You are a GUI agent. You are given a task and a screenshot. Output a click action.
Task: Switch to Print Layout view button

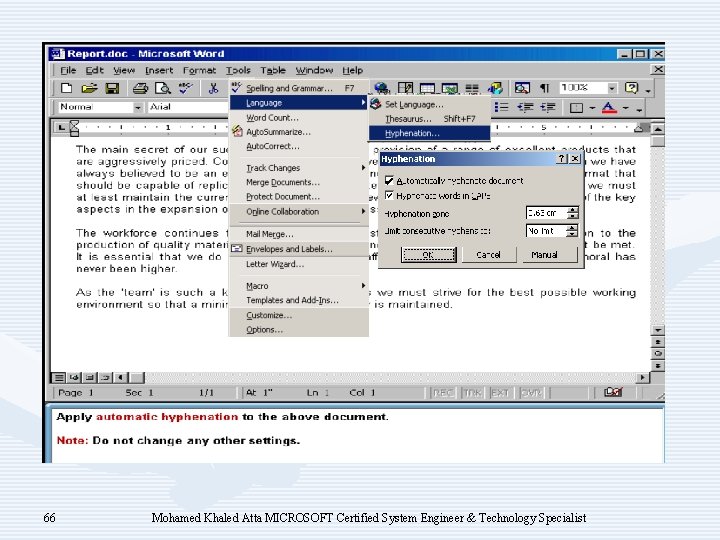(90, 377)
